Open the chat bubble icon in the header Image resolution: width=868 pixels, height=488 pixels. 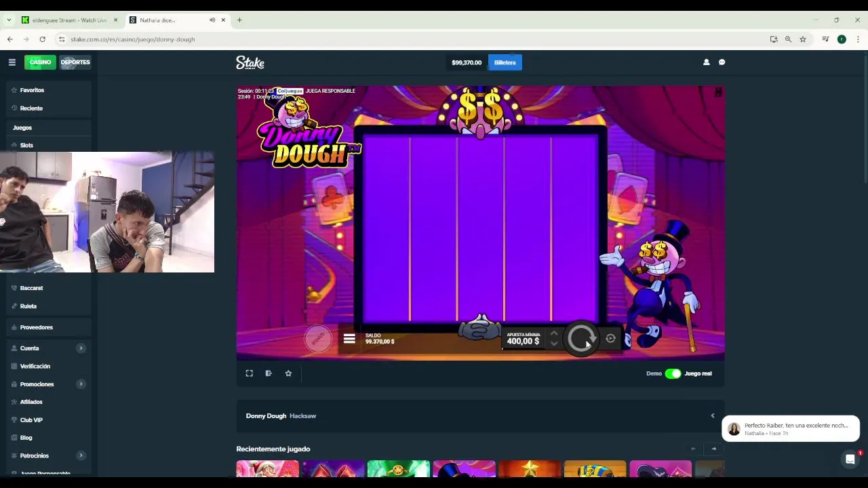pos(722,62)
